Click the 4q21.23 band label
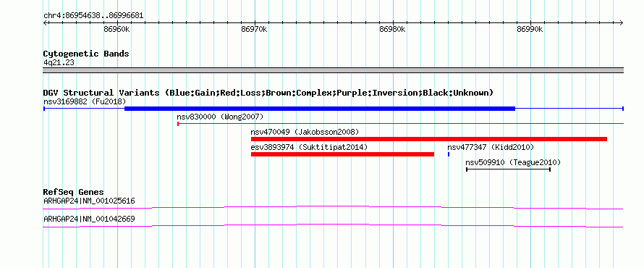This screenshot has height=268, width=644. [59, 63]
